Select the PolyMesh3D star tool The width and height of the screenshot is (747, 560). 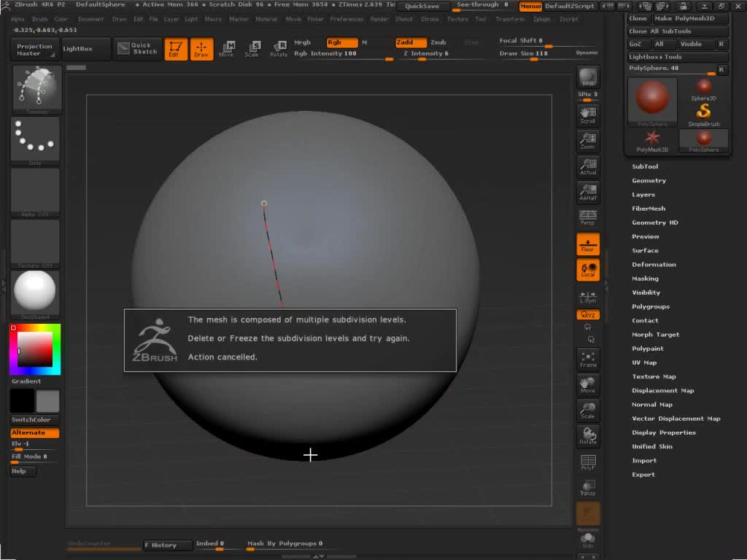[x=652, y=141]
